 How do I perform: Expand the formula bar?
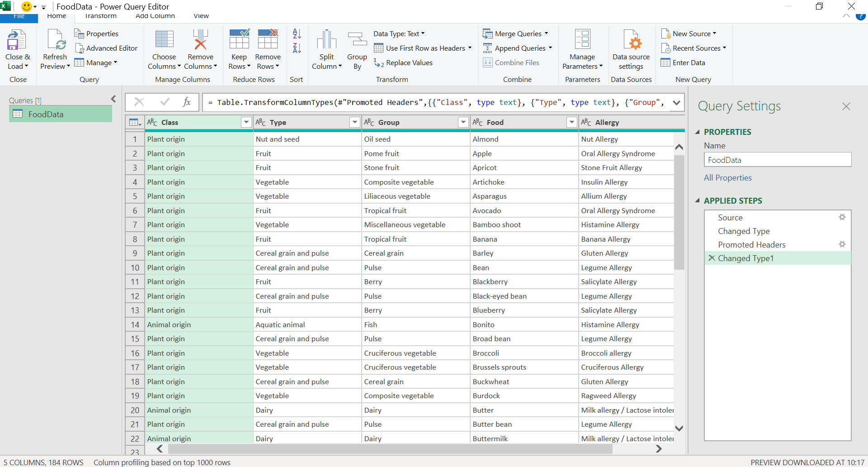pos(676,103)
